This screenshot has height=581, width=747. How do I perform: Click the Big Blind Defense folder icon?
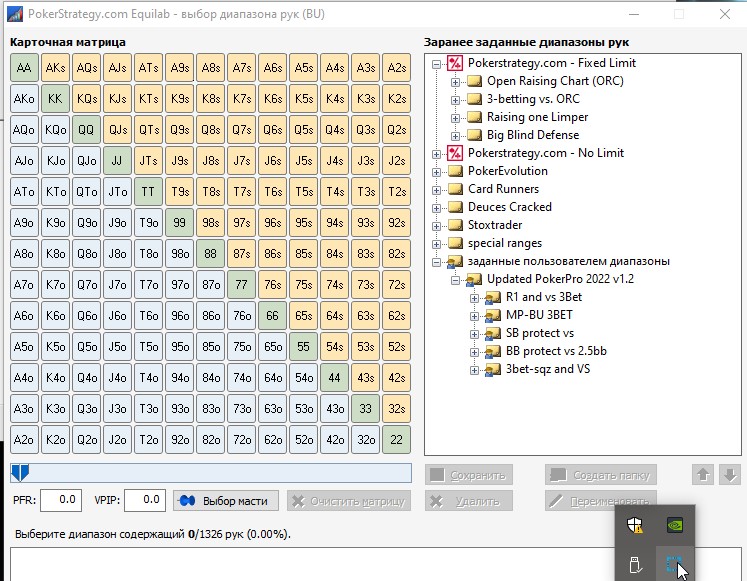pyautogui.click(x=474, y=135)
